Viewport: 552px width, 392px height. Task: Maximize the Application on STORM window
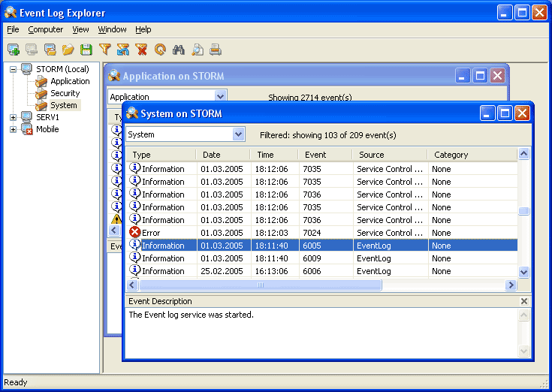[480, 75]
